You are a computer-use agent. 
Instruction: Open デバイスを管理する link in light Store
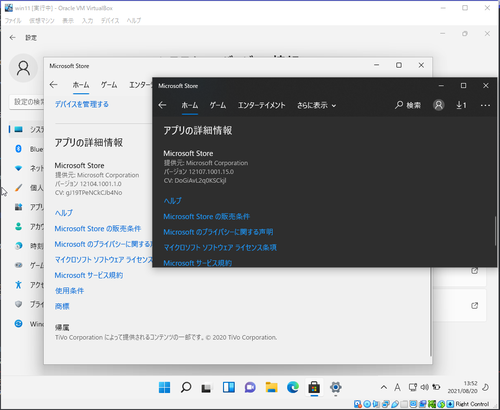82,104
